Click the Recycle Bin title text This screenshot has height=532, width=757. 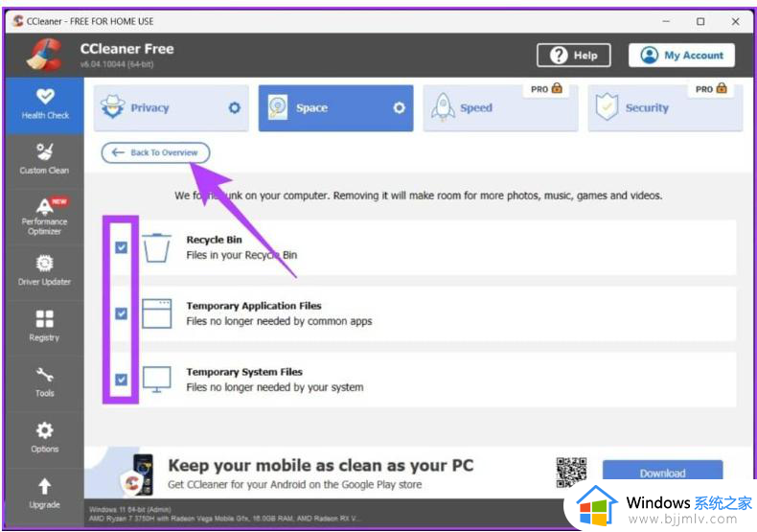[x=214, y=240]
